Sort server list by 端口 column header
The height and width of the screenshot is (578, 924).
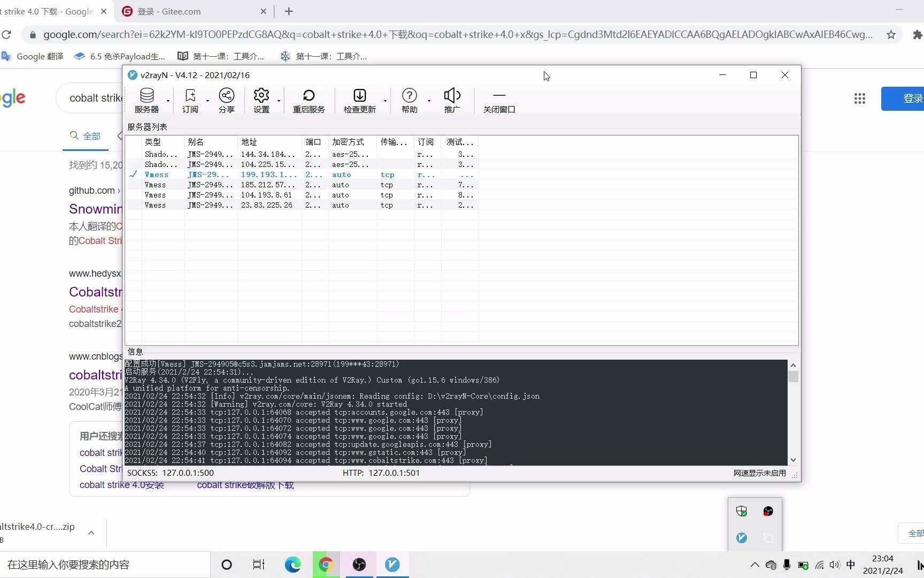[315, 142]
